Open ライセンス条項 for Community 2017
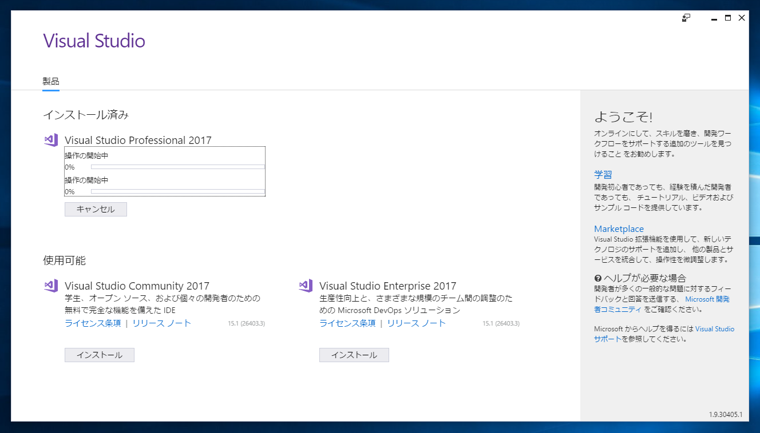This screenshot has height=433, width=760. click(x=93, y=323)
